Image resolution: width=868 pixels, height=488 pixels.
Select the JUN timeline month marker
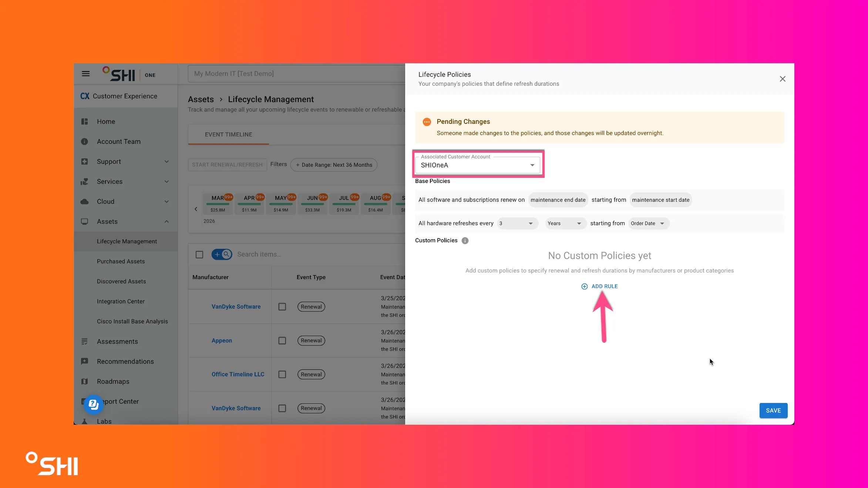click(x=312, y=204)
